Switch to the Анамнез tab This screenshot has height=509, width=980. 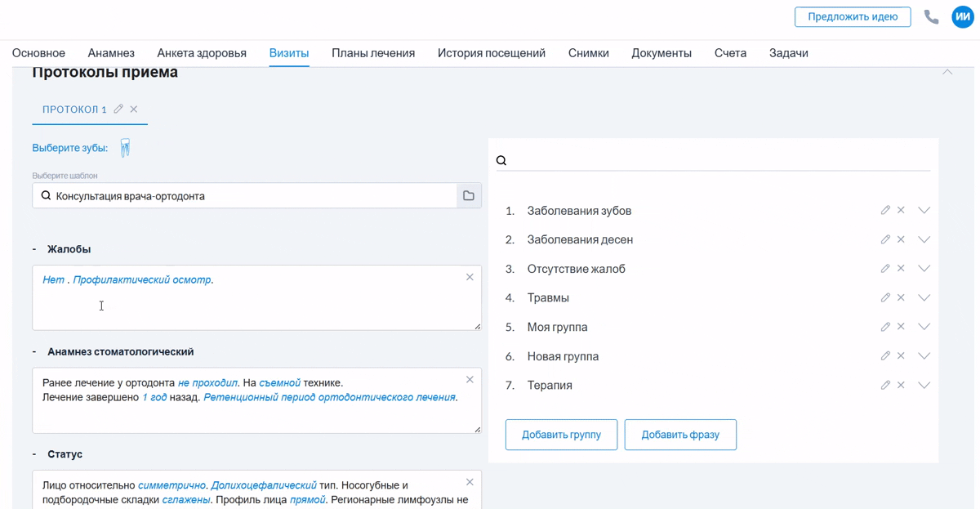tap(111, 53)
